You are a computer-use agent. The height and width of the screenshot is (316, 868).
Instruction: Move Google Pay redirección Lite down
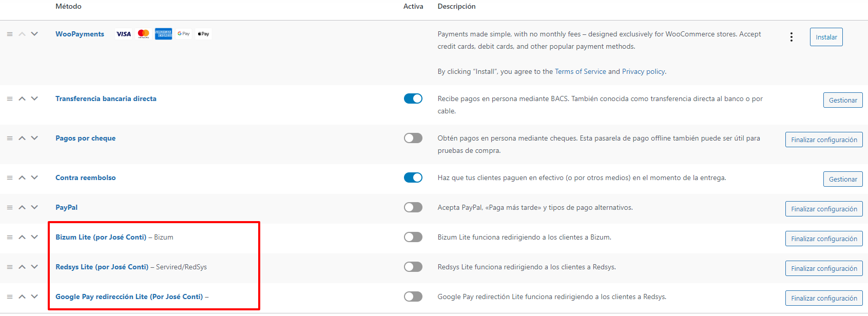[34, 297]
